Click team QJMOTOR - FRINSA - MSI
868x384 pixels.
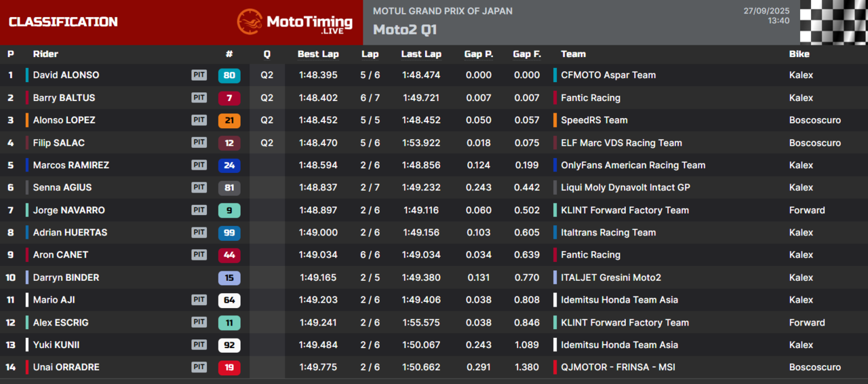point(618,367)
